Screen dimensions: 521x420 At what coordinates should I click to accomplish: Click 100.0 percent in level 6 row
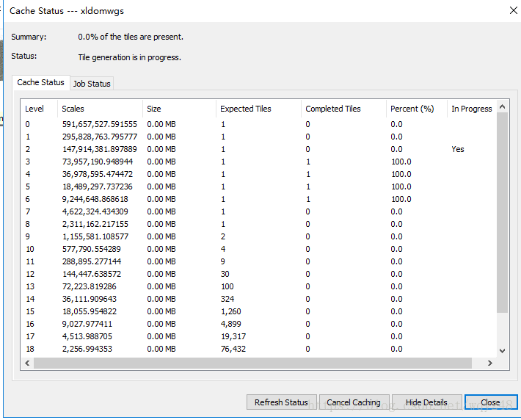pos(401,199)
